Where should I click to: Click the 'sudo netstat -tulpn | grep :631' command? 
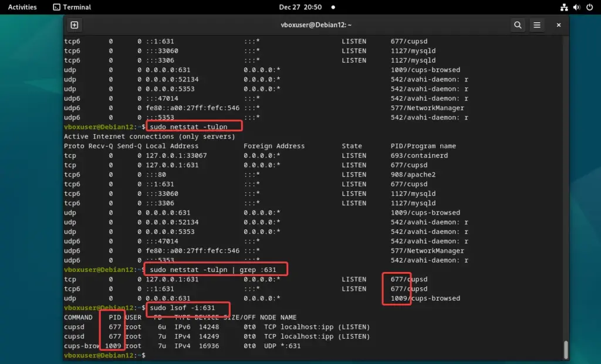point(212,270)
